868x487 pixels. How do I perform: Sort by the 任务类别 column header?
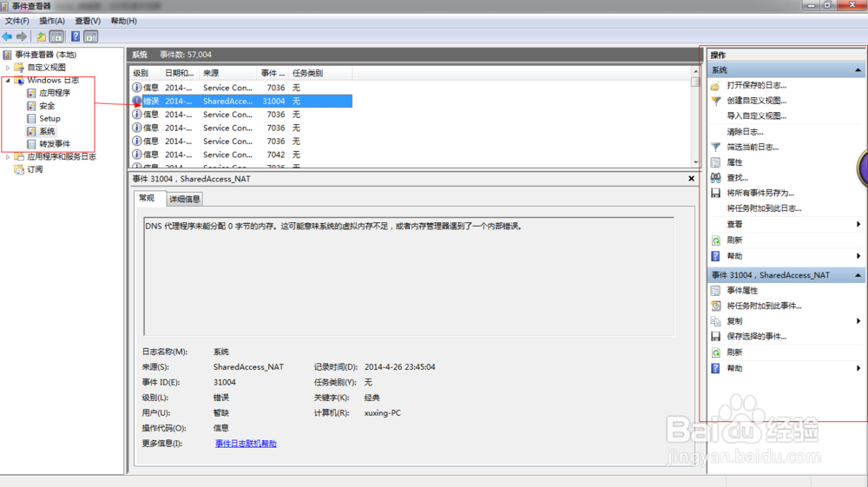click(x=320, y=73)
